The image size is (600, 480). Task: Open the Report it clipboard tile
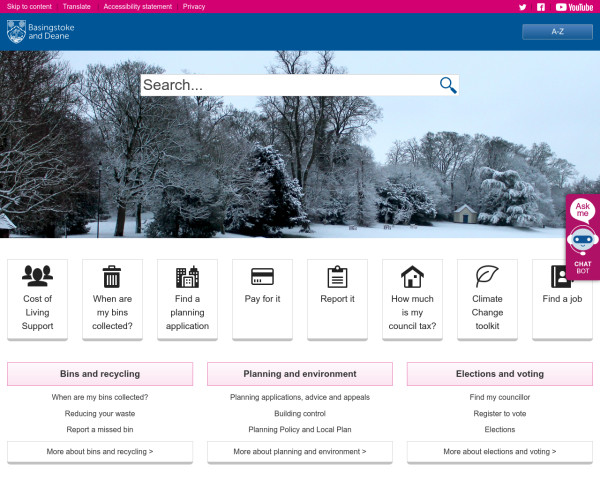point(337,298)
